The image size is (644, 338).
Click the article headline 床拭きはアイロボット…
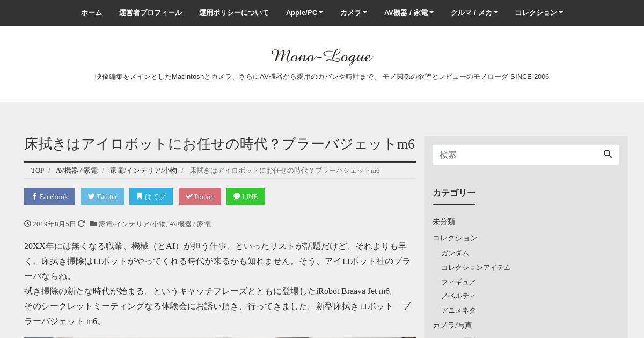(x=219, y=144)
